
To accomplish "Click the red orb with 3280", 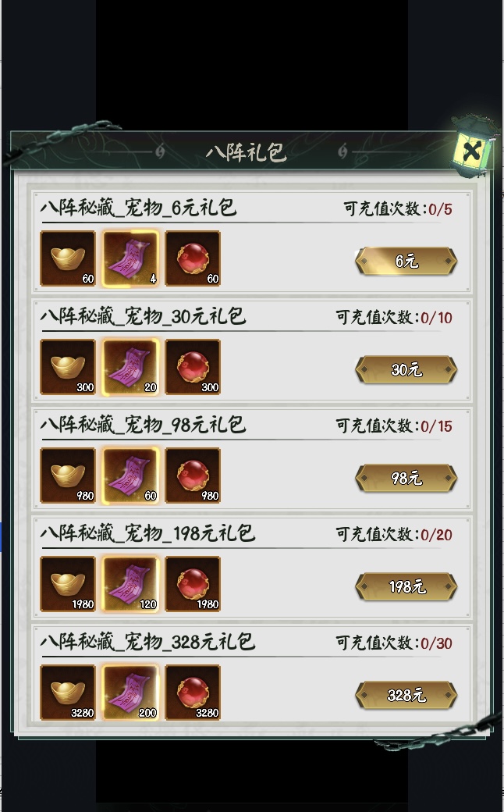I will tap(193, 693).
